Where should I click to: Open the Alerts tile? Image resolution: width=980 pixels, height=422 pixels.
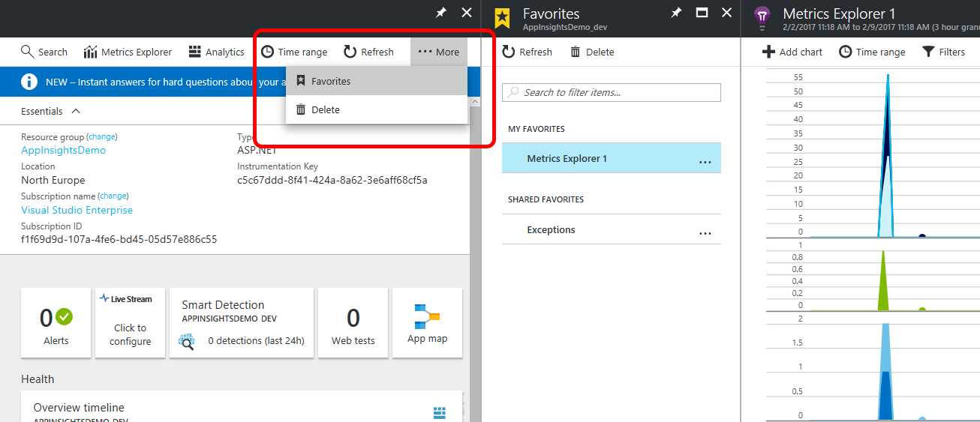56,323
